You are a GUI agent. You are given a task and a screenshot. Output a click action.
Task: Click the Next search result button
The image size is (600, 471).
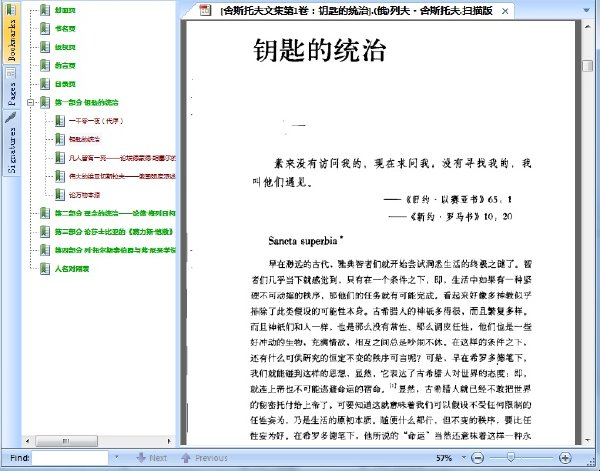click(152, 458)
